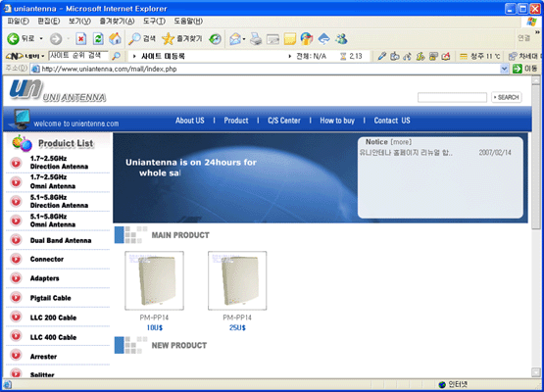The height and width of the screenshot is (392, 544).
Task: Expand the 전체: N/A arrow
Action: 290,56
